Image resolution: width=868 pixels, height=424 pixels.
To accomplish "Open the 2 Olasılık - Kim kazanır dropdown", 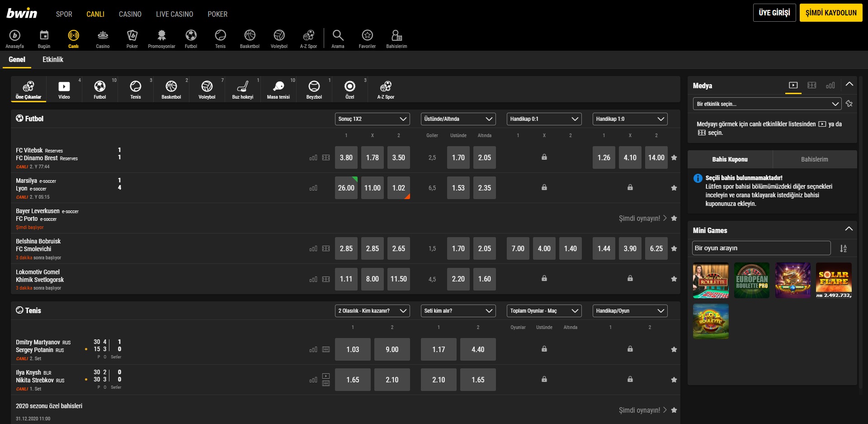I will [373, 311].
